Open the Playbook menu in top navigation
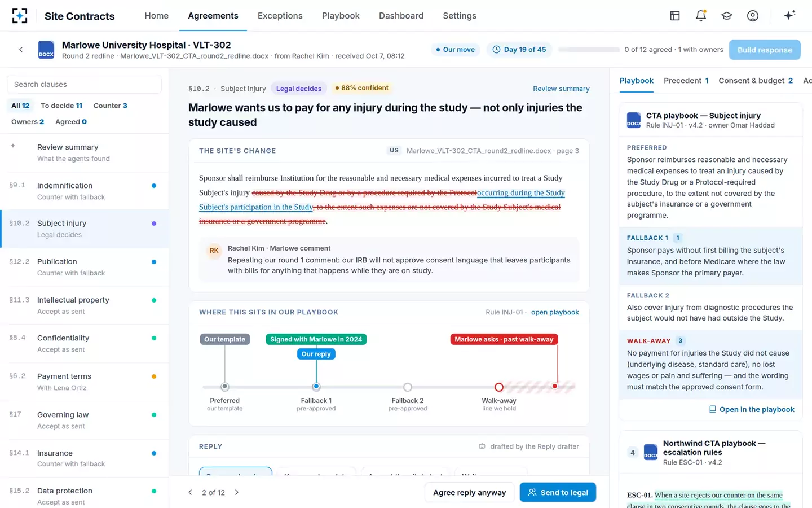The height and width of the screenshot is (508, 812). (341, 16)
